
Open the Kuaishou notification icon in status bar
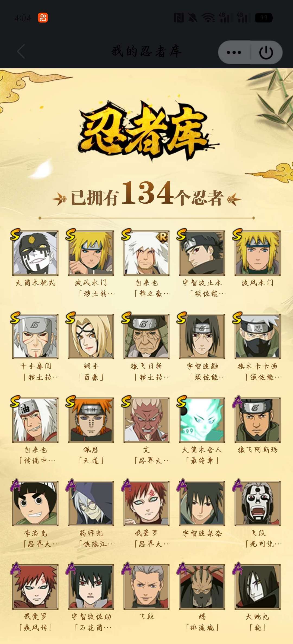(43, 18)
